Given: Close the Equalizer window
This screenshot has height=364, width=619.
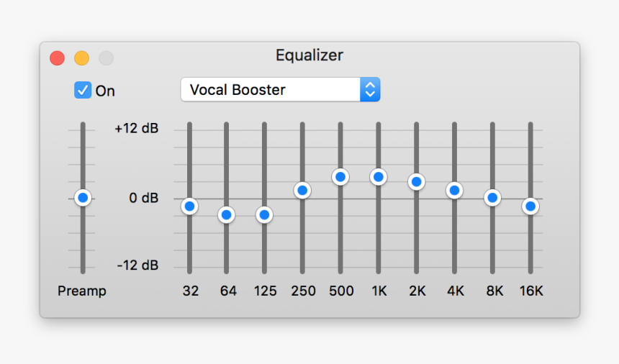Looking at the screenshot, I should pyautogui.click(x=58, y=58).
